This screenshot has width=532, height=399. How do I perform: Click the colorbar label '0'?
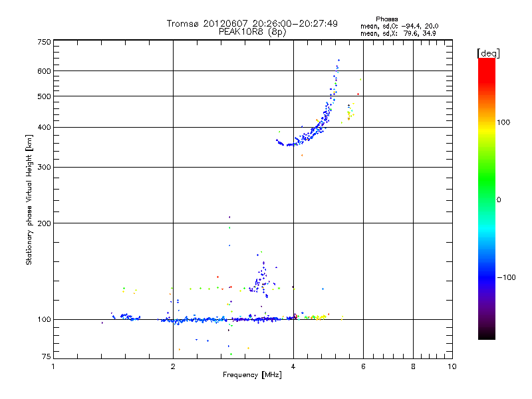(499, 200)
